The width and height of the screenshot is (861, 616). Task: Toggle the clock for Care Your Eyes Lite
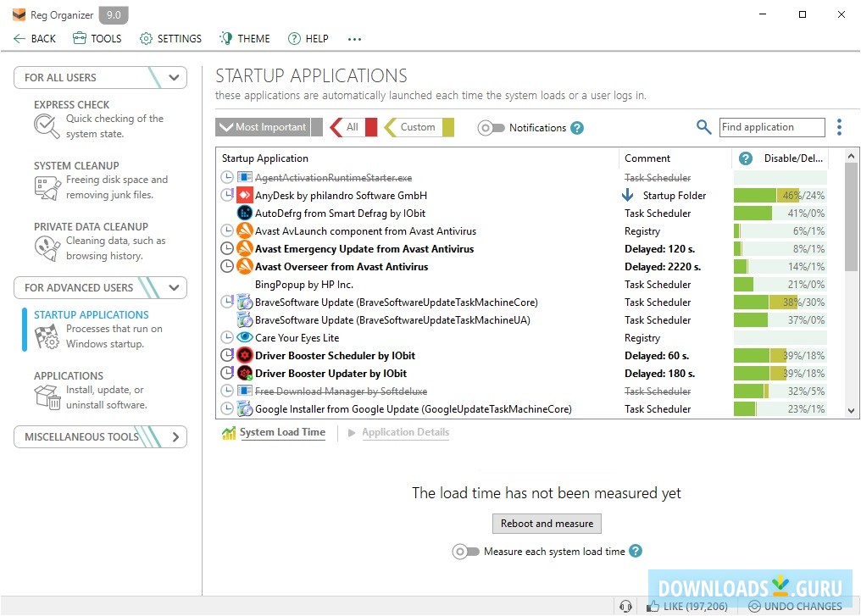click(227, 337)
